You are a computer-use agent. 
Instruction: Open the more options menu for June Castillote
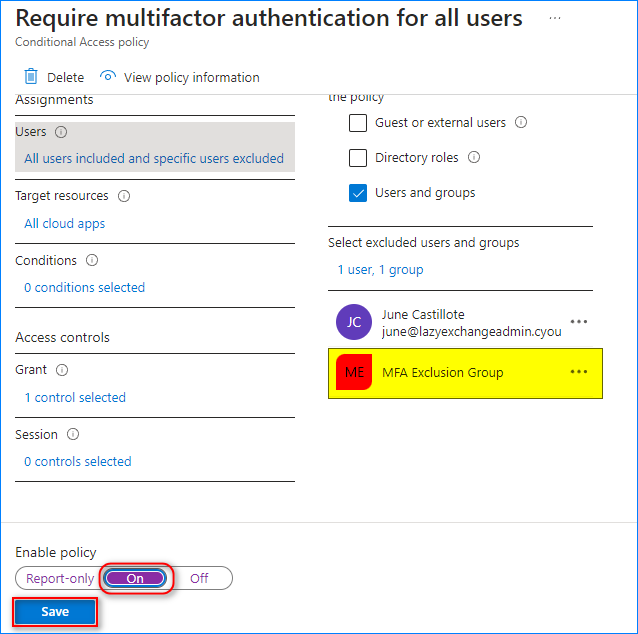click(579, 321)
